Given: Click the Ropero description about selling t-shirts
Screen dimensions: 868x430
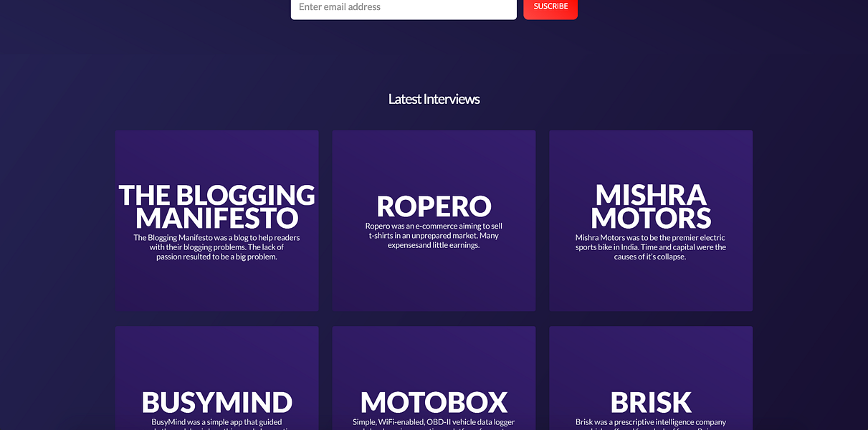Looking at the screenshot, I should 434,236.
